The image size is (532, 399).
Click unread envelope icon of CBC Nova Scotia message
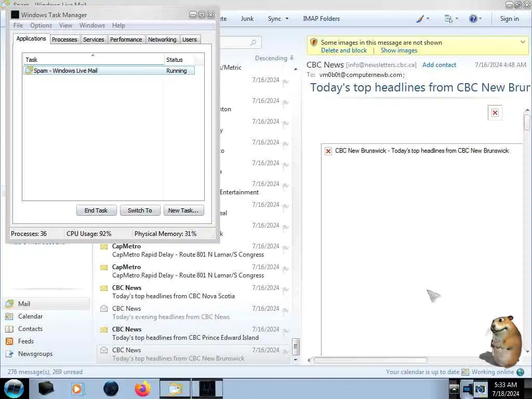point(104,288)
